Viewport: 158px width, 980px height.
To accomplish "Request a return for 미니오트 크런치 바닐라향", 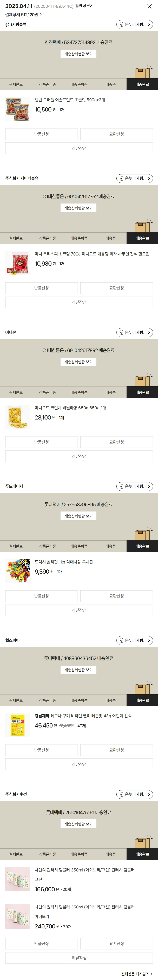I will (x=41, y=442).
